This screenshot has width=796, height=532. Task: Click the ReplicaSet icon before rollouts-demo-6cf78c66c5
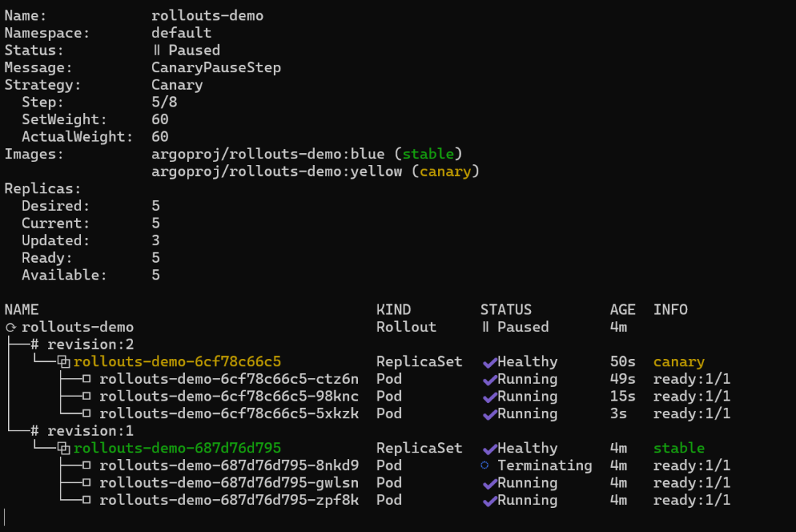click(x=64, y=362)
